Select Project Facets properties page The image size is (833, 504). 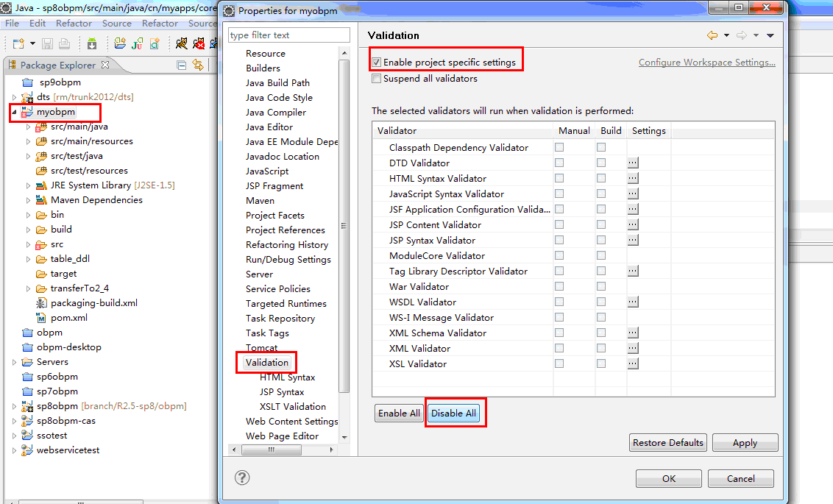(x=274, y=215)
